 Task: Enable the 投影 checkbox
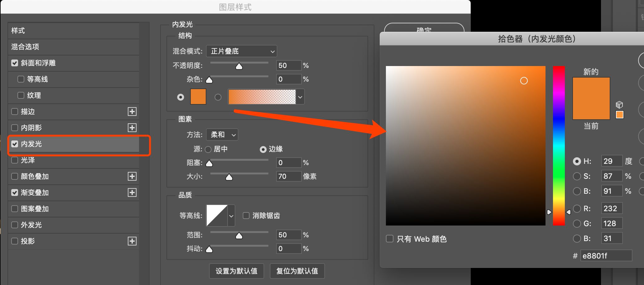coord(15,241)
